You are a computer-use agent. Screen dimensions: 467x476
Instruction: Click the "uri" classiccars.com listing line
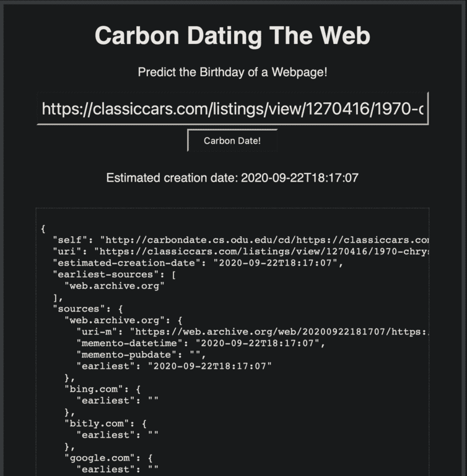(260, 251)
